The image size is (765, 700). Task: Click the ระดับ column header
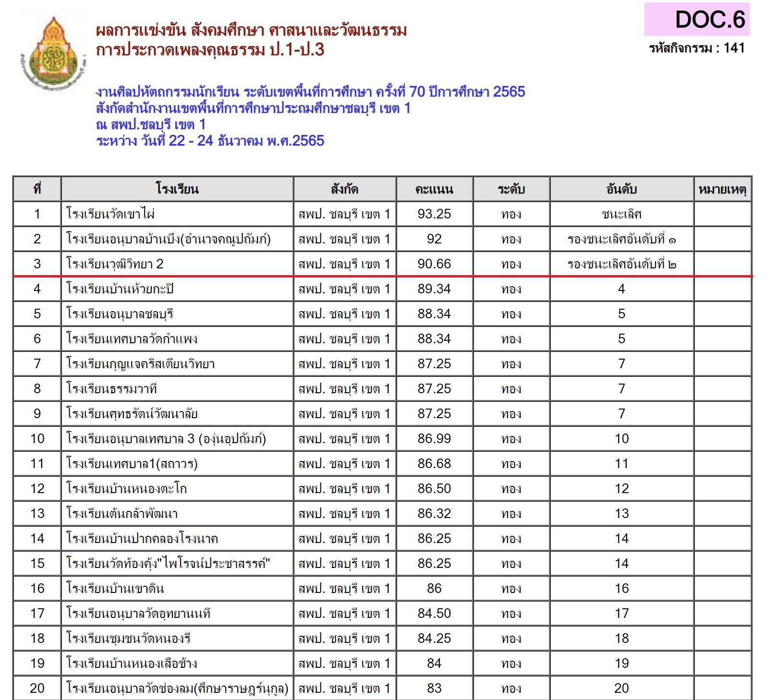click(511, 189)
